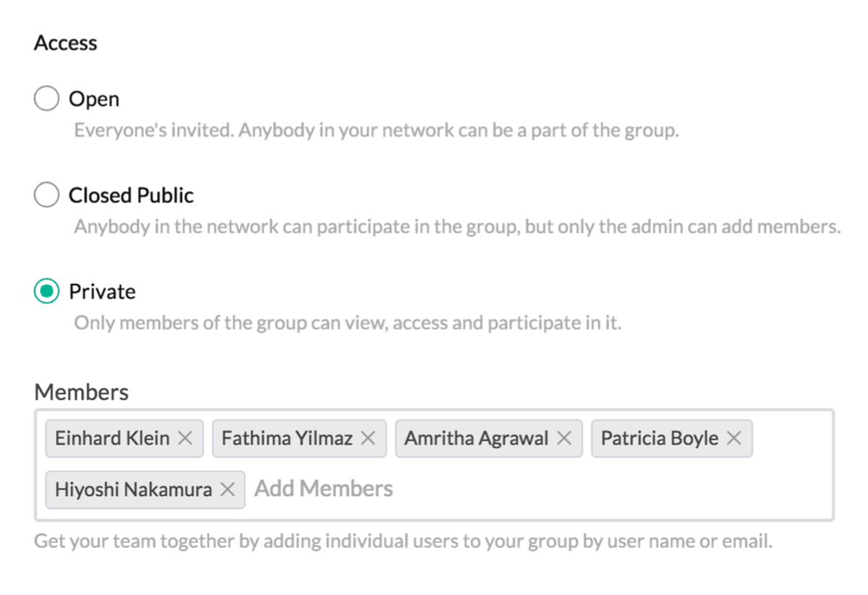Click the "Only members of the group" description

347,322
